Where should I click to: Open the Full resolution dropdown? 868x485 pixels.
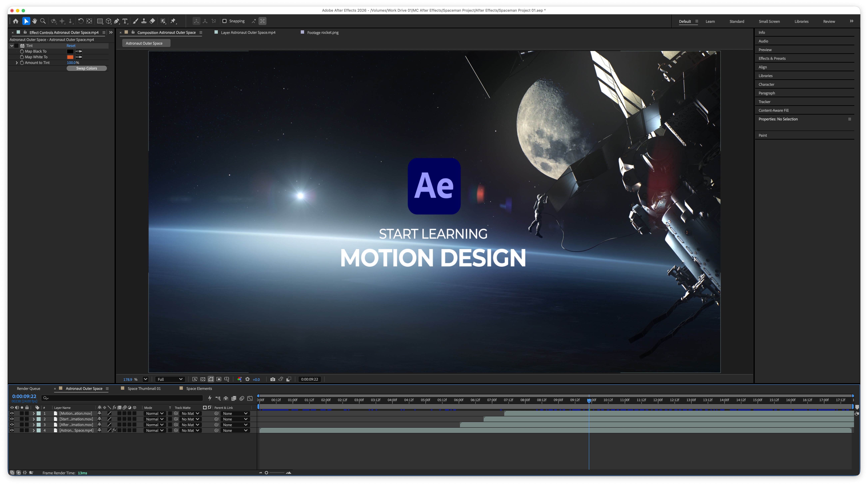click(170, 379)
